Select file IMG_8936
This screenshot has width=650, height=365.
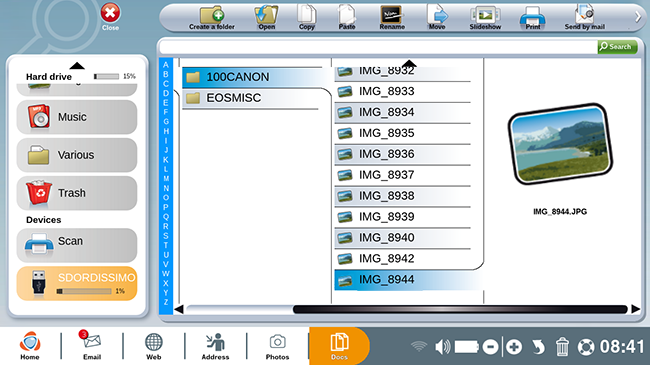point(403,154)
